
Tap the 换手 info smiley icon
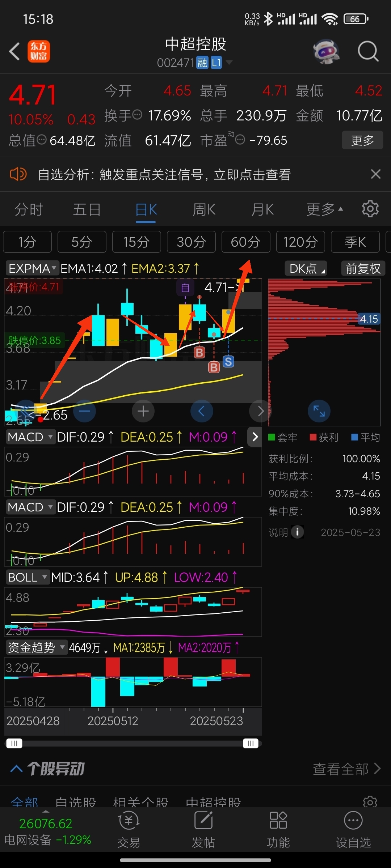(x=137, y=115)
